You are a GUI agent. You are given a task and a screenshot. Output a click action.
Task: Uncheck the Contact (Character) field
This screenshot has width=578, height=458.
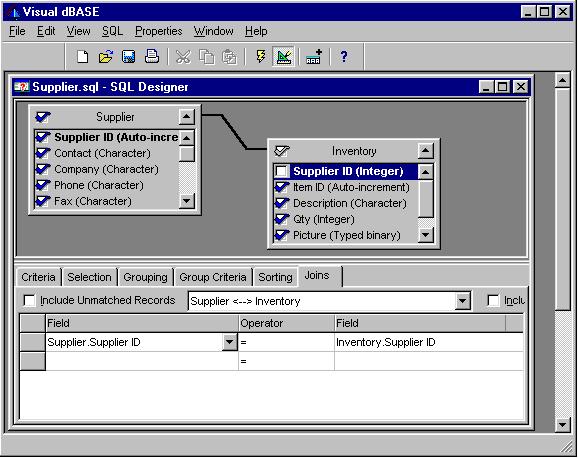point(43,153)
